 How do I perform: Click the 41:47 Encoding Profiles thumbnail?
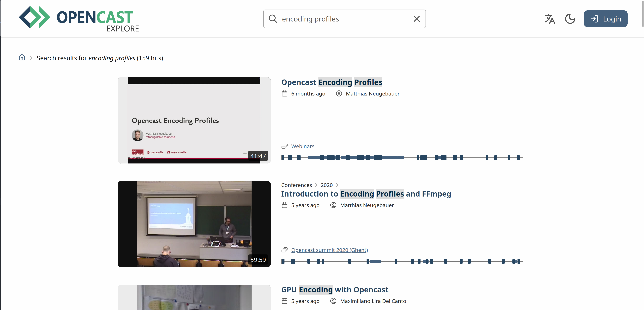[194, 120]
